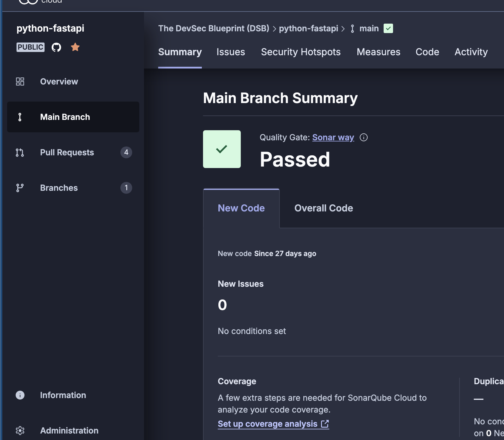Viewport: 504px width, 440px height.
Task: Open the Sonar way quality gate link
Action: point(333,137)
